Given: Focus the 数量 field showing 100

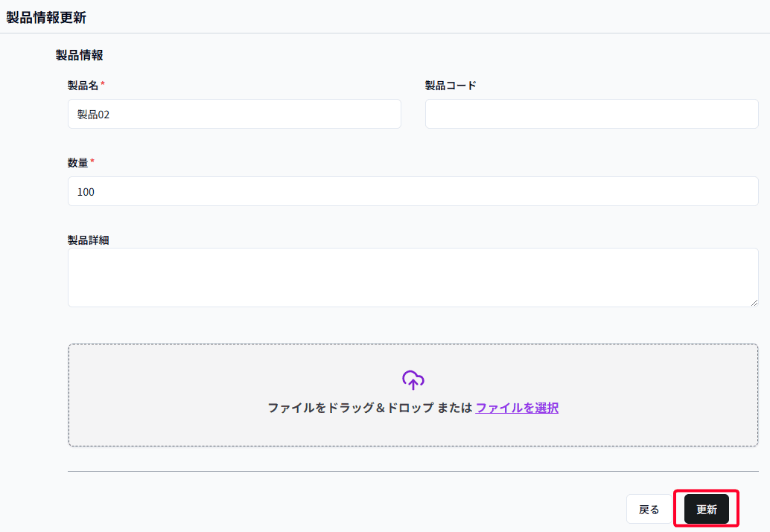Looking at the screenshot, I should tap(298, 191).
